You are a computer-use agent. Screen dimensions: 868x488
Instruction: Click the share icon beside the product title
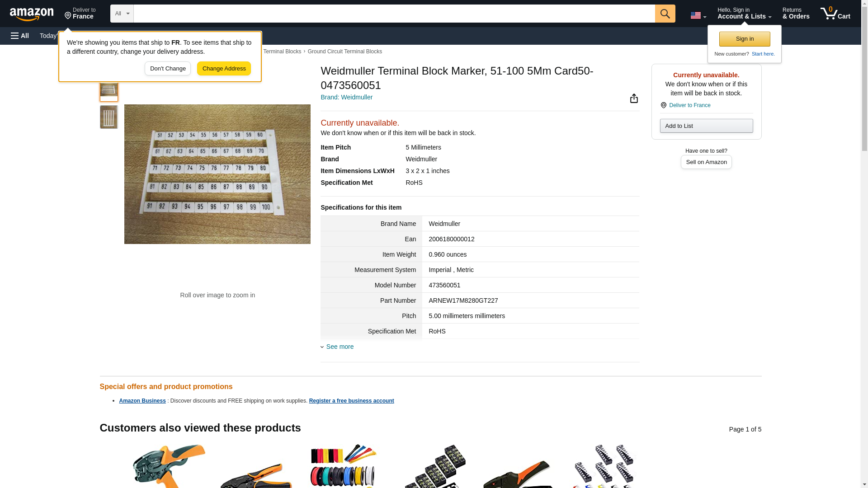point(634,99)
